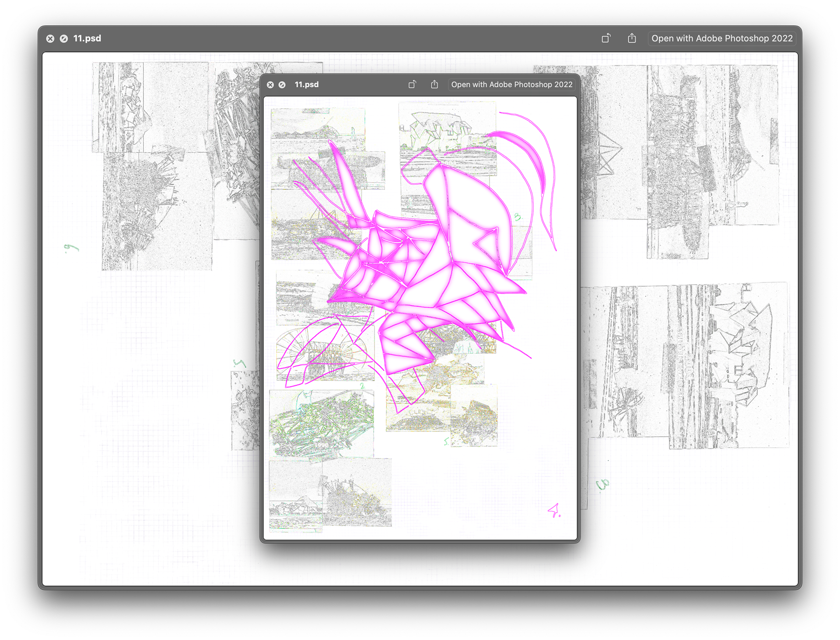Close the front 11.psd preview window
Viewport: 840px width, 640px height.
tap(270, 85)
